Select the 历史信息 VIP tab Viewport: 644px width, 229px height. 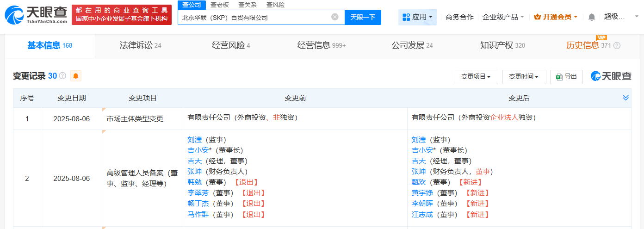pos(588,46)
